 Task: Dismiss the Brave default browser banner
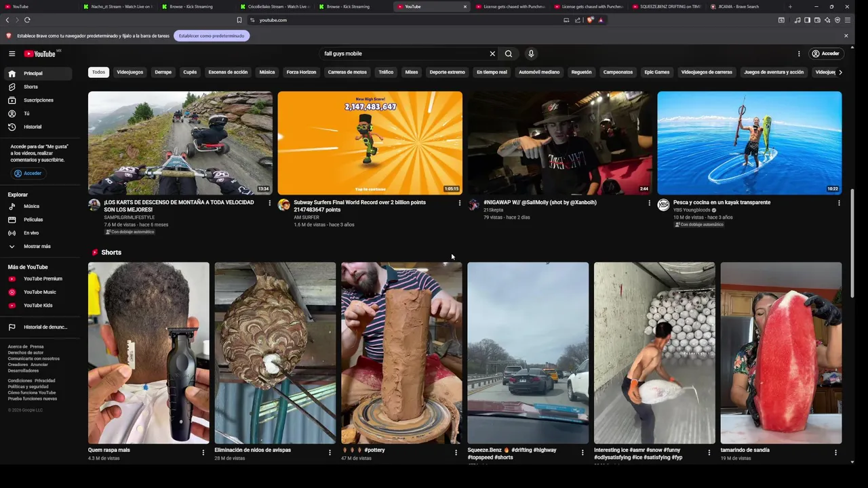coord(846,36)
